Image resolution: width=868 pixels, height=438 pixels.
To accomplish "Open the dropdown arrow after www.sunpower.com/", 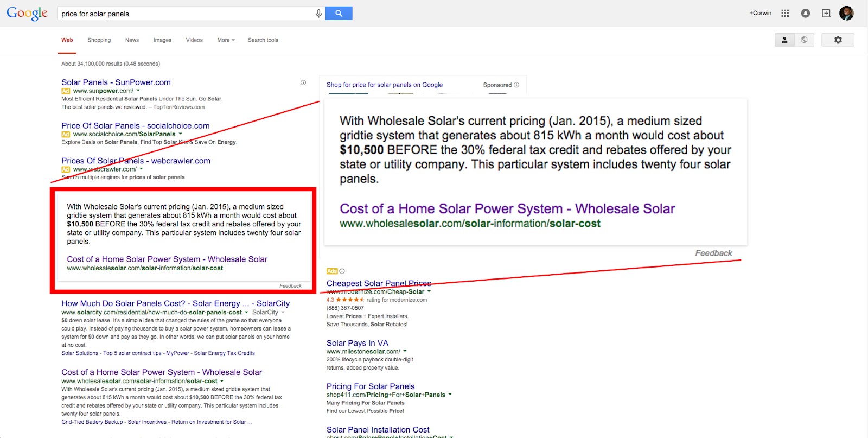I will (x=138, y=91).
